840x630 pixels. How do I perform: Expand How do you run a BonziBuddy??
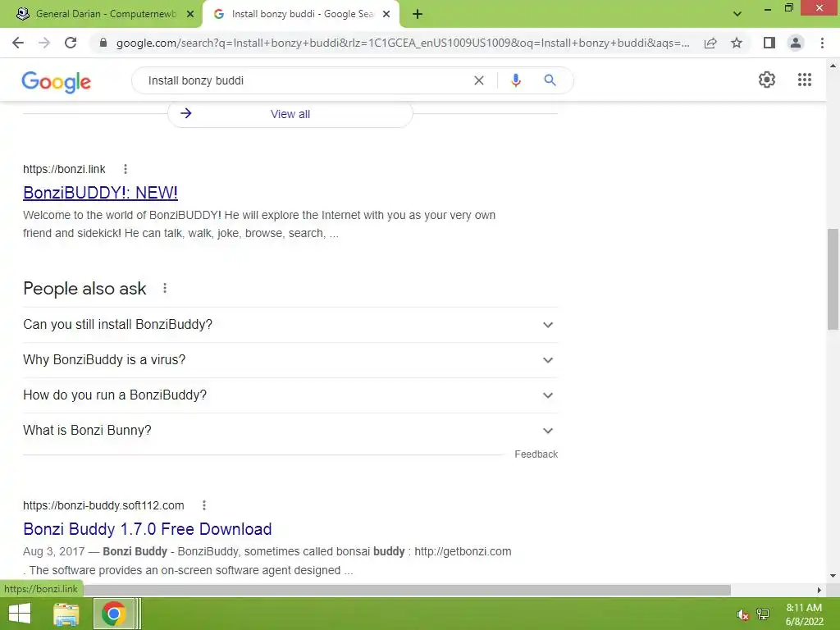[x=290, y=395]
